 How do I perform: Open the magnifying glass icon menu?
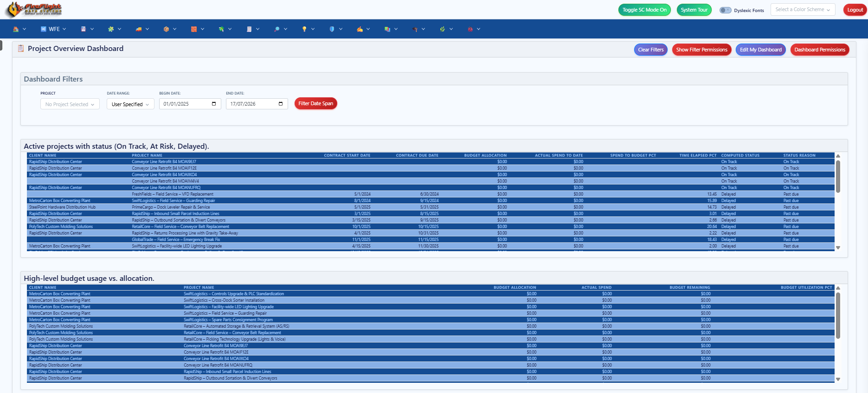coord(280,29)
